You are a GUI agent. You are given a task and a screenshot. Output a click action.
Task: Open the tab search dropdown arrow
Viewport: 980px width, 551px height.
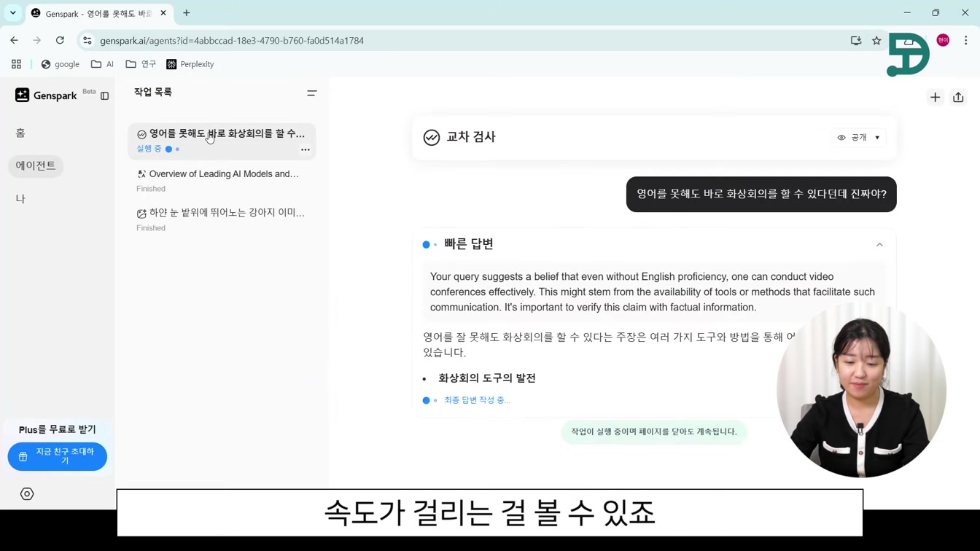[x=13, y=13]
